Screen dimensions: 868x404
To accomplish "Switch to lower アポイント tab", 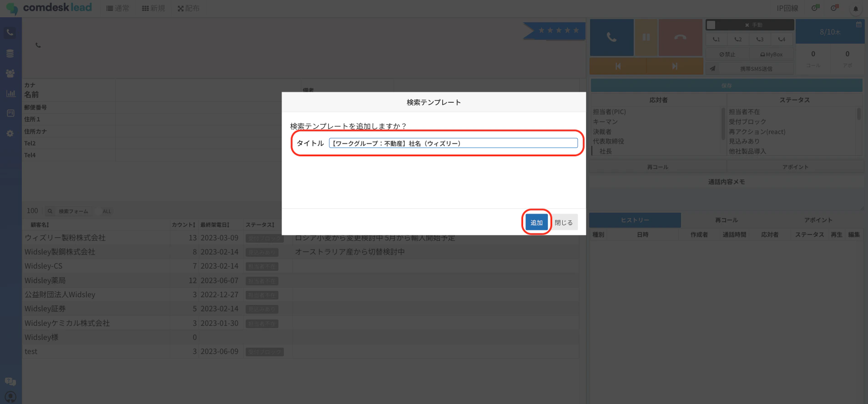I will pos(818,220).
